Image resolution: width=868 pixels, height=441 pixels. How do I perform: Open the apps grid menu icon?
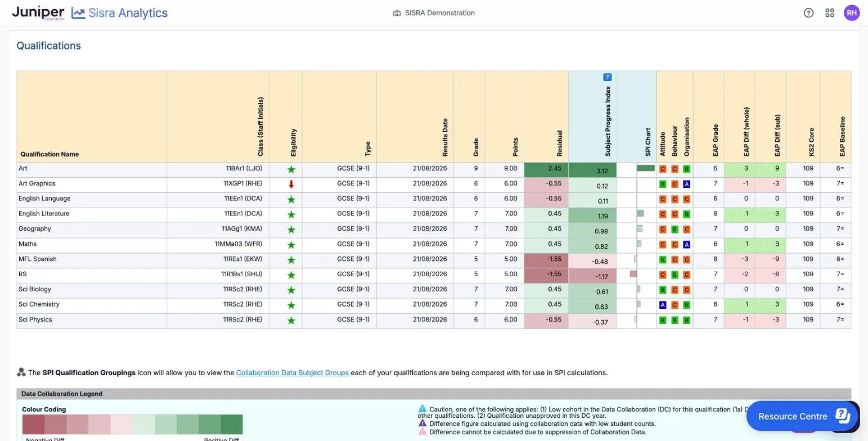[830, 13]
